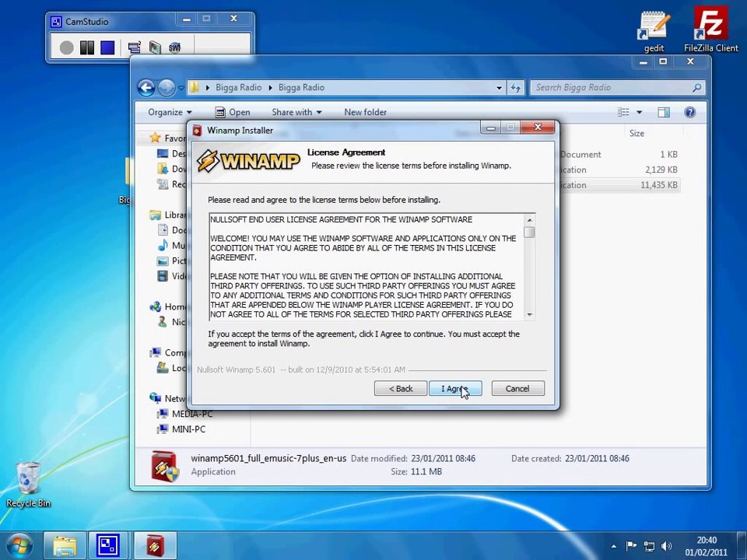Click scroll down arrow in license text
The image size is (747, 560).
pyautogui.click(x=529, y=315)
